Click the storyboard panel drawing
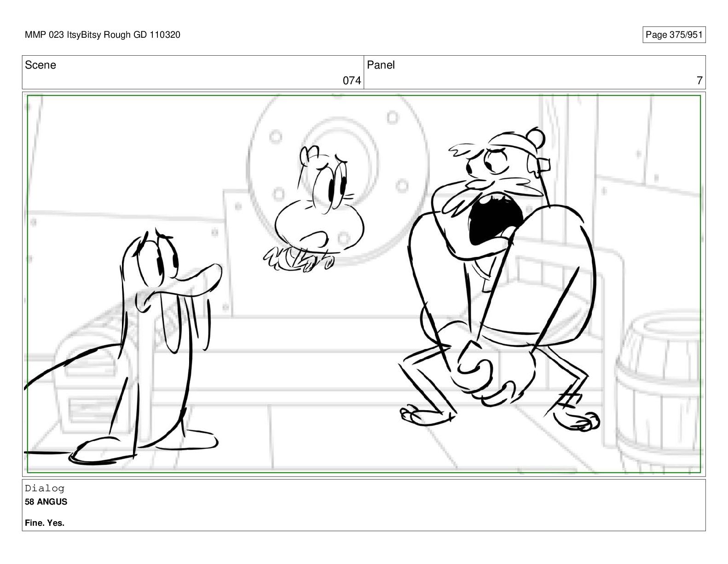The image size is (728, 564). tap(364, 284)
